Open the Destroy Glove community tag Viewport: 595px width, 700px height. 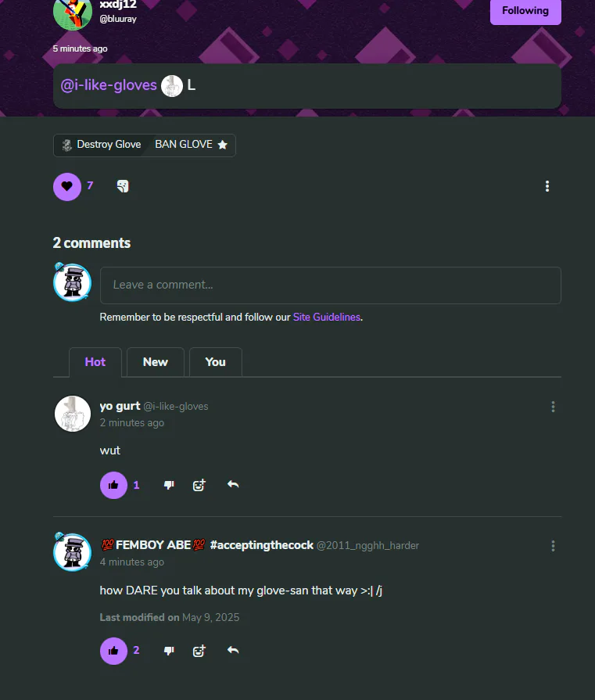[x=102, y=145]
